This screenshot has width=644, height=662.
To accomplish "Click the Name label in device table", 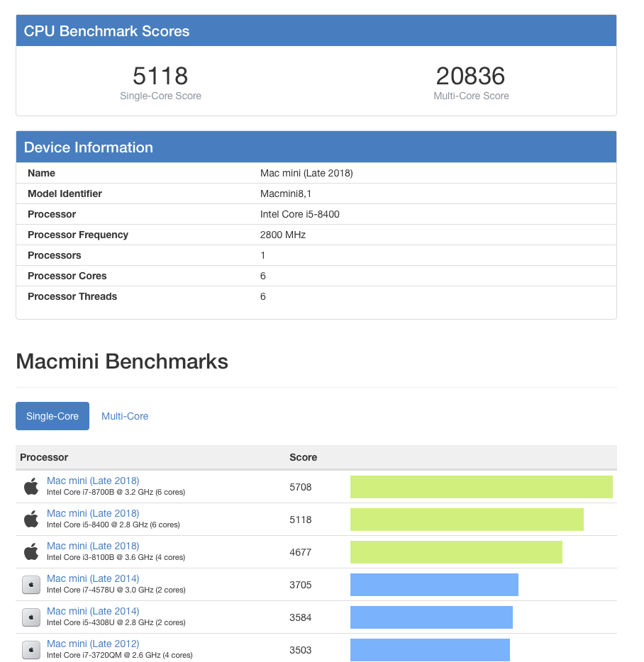I will click(x=41, y=173).
